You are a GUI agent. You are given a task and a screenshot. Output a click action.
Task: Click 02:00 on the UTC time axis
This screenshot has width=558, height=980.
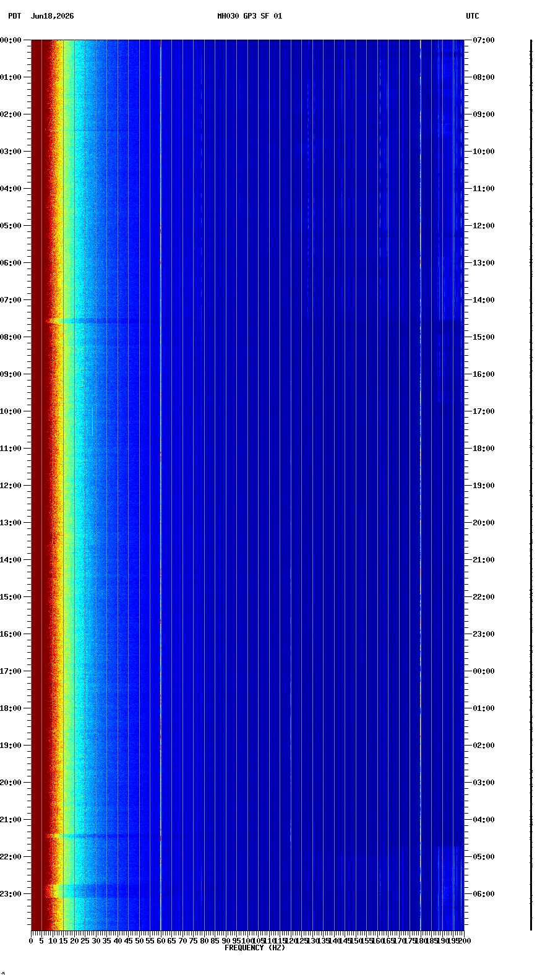(484, 746)
